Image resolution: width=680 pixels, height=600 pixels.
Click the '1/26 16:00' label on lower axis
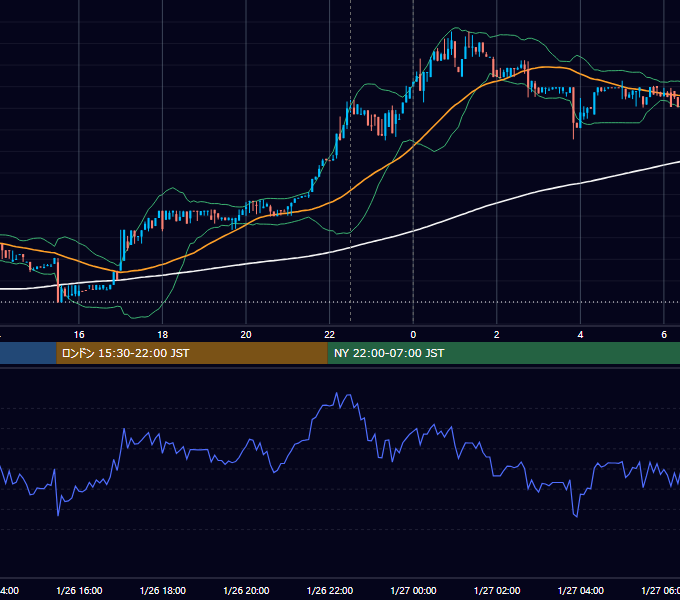click(x=79, y=590)
